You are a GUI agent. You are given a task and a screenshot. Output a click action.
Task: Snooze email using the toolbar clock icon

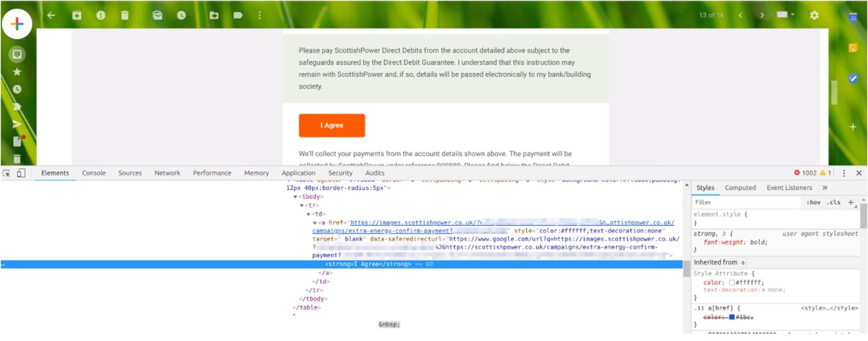[x=182, y=15]
